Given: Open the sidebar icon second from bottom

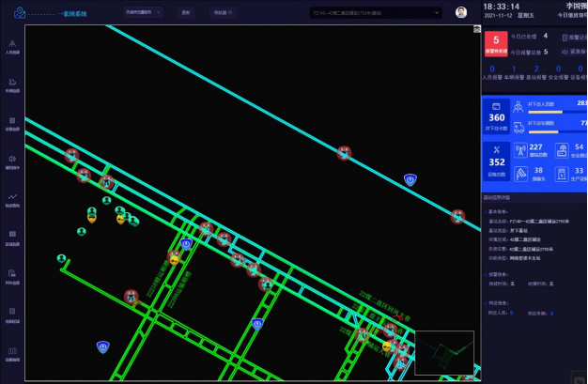Looking at the screenshot, I should [12, 312].
